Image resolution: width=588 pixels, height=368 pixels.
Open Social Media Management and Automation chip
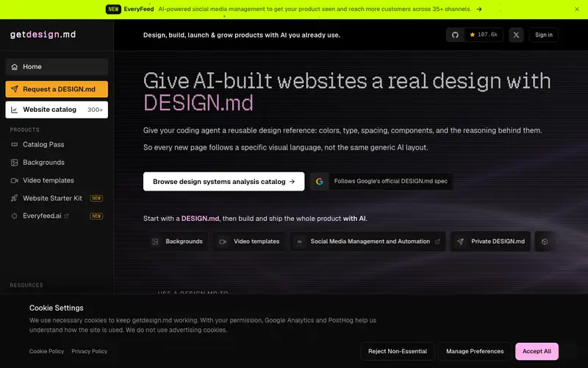(x=368, y=241)
